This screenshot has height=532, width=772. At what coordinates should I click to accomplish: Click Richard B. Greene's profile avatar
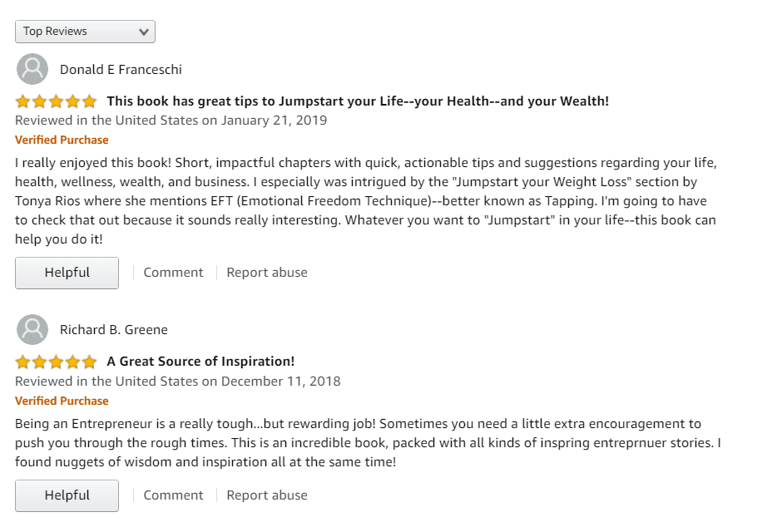tap(32, 329)
